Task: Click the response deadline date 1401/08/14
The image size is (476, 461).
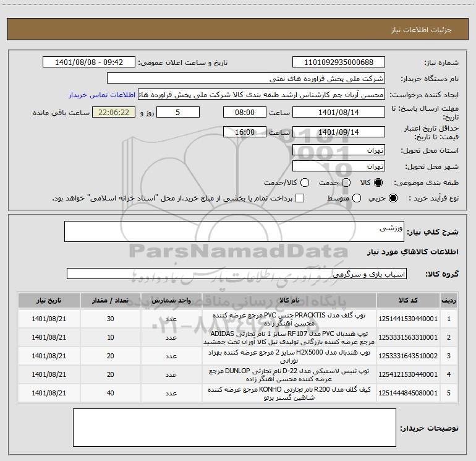Action: click(x=339, y=112)
